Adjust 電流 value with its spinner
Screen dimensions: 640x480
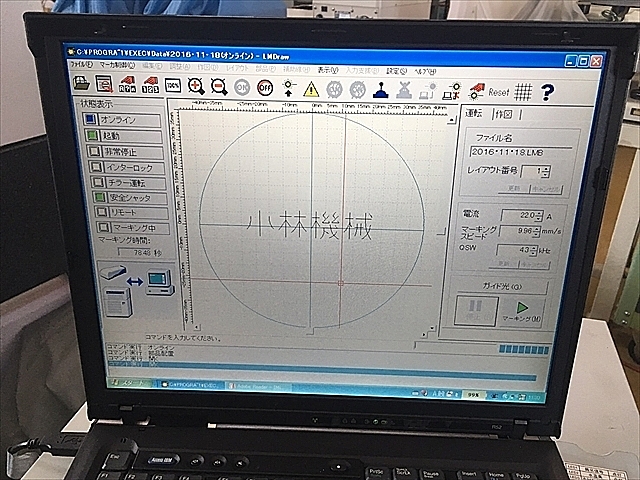(540, 216)
